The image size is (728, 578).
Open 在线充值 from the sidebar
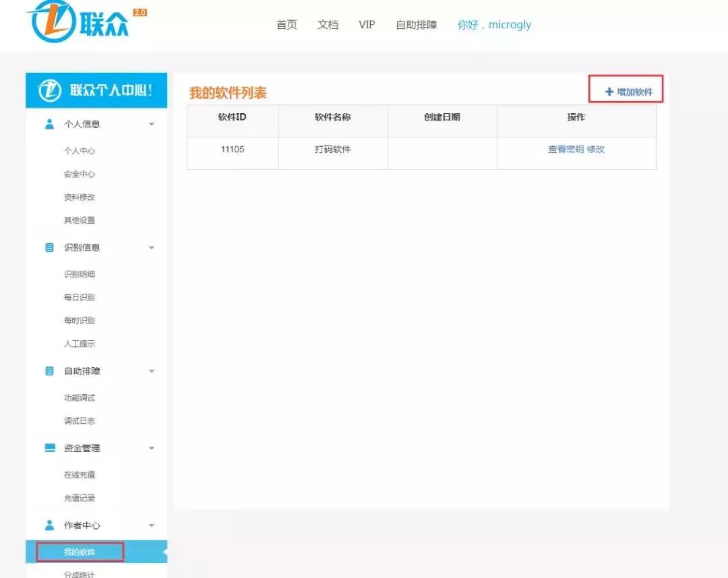click(x=79, y=475)
